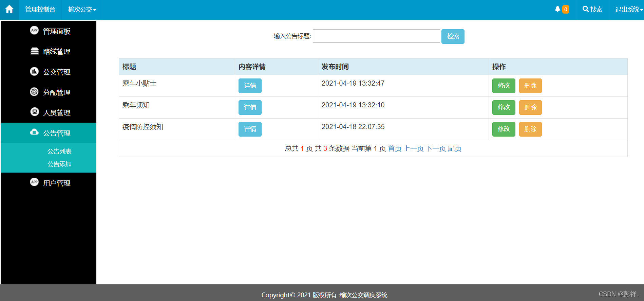Click 删除 for 乘车须知

tap(530, 107)
